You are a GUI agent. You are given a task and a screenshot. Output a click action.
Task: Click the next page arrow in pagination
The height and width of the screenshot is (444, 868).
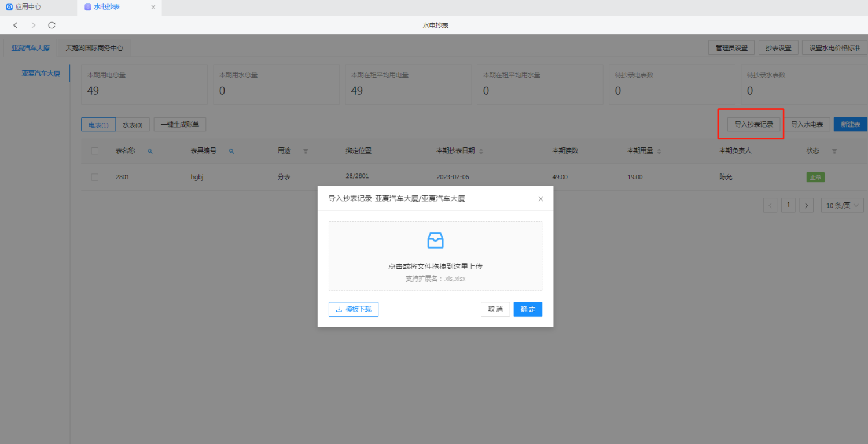(806, 205)
